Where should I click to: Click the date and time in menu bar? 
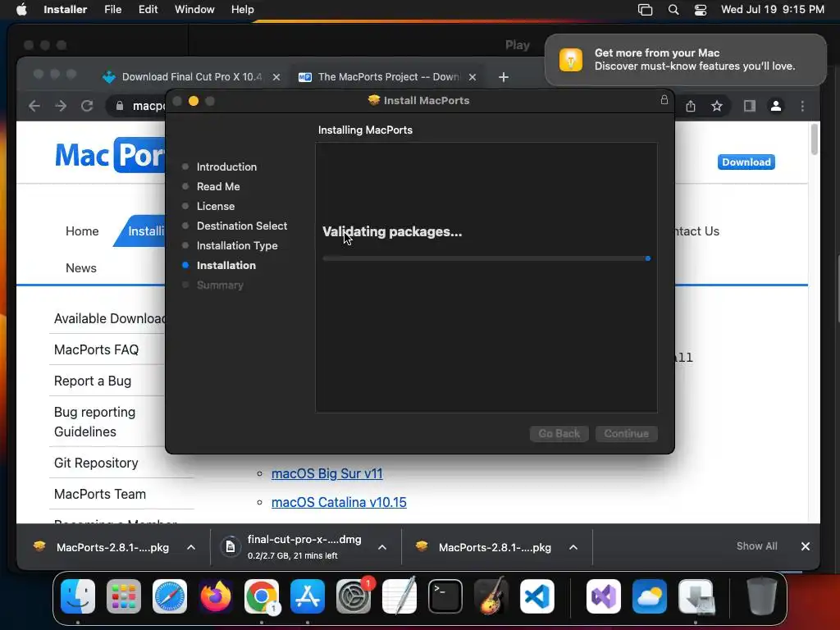point(773,10)
